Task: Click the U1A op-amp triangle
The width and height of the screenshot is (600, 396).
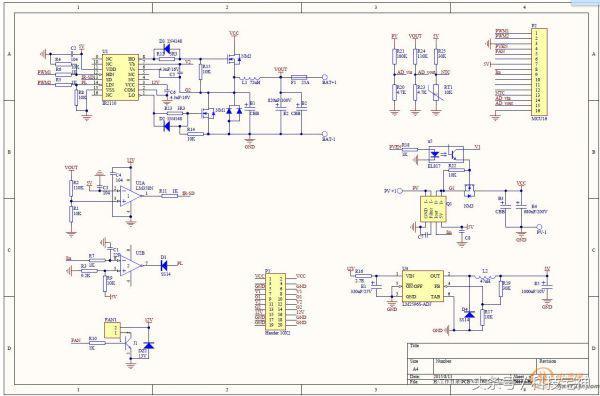Action: (130, 196)
